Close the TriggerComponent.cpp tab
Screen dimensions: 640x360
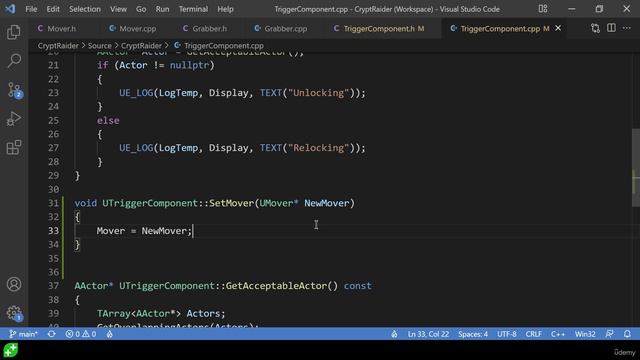tap(558, 28)
